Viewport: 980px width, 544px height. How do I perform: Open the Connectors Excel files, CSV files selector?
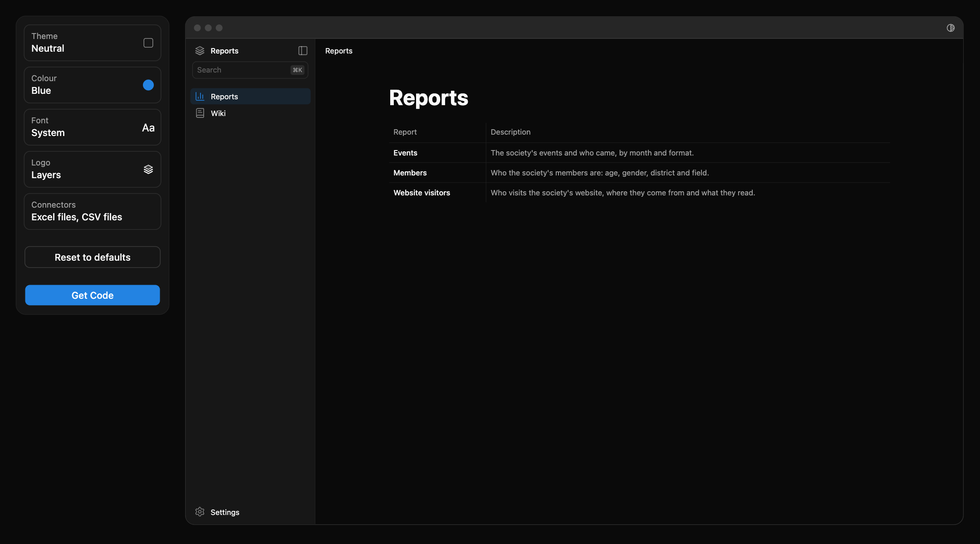pos(93,212)
